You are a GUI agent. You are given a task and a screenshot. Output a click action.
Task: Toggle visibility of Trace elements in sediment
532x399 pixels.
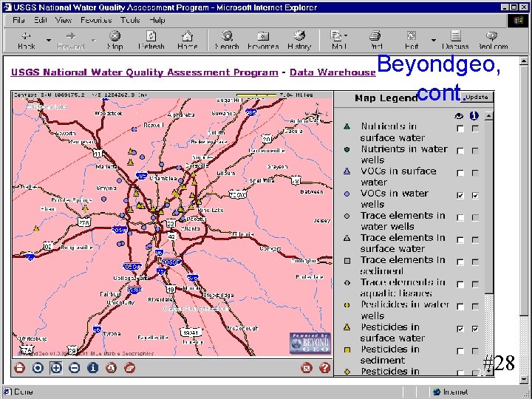460,262
